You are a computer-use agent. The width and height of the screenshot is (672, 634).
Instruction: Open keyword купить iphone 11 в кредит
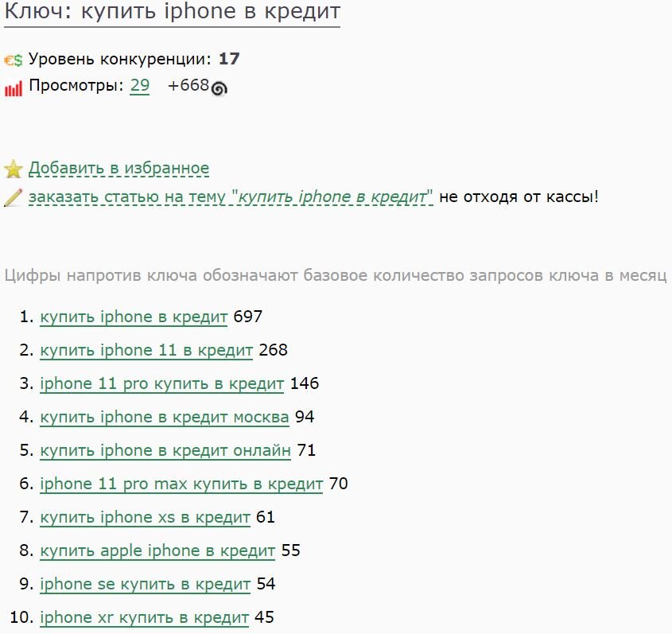146,351
